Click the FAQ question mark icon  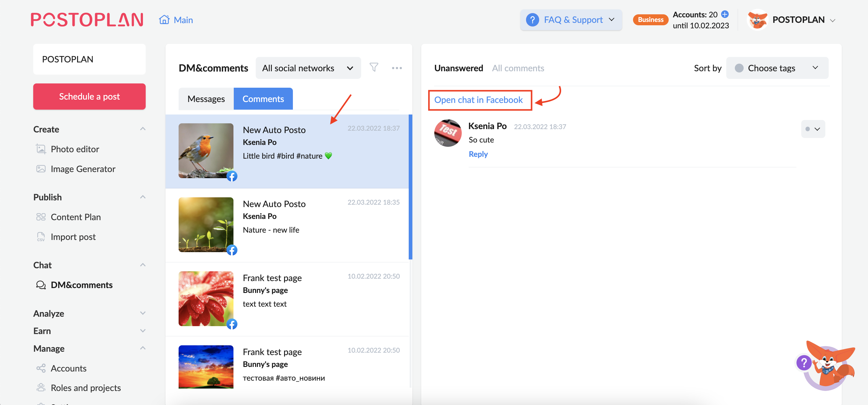coord(532,20)
